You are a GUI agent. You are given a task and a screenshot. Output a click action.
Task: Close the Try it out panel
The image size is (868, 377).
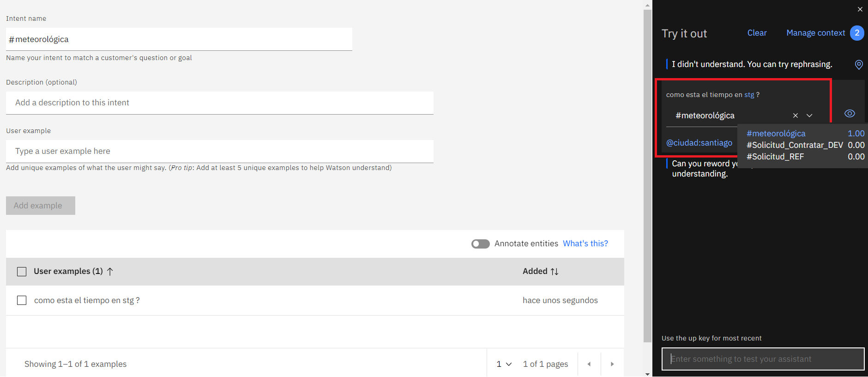860,9
